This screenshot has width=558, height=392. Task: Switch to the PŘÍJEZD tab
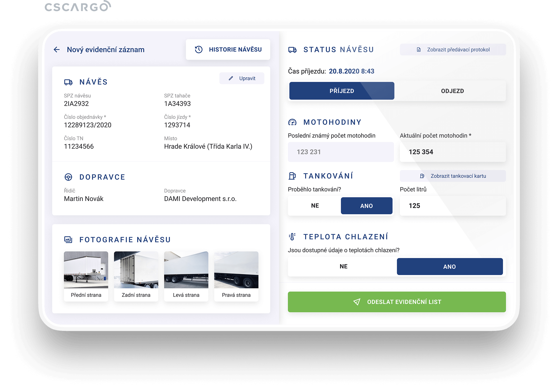point(342,91)
